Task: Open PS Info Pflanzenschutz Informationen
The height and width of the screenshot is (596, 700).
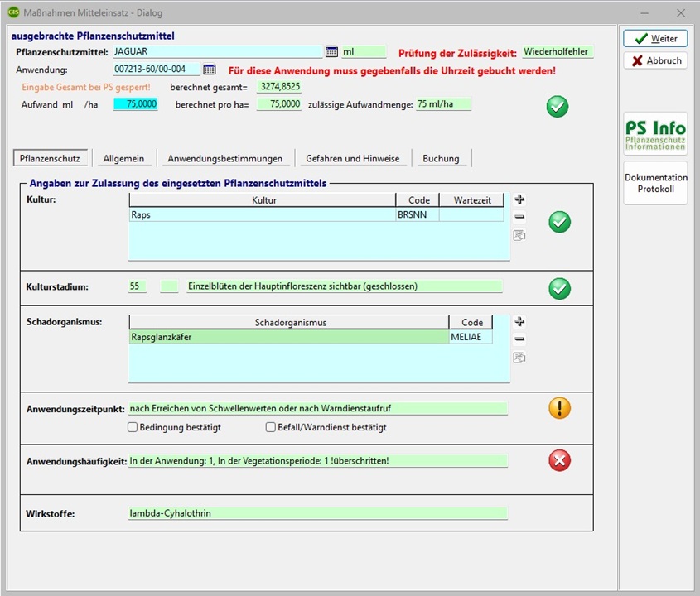Action: point(655,134)
